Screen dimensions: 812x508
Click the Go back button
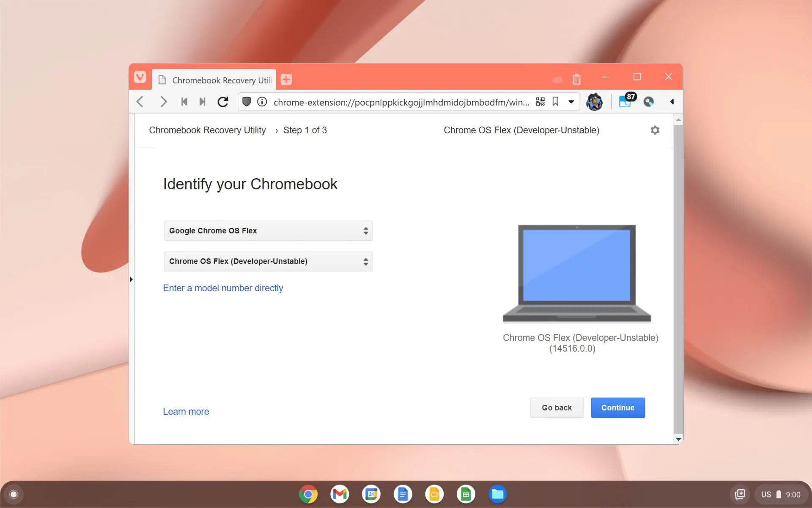point(557,408)
